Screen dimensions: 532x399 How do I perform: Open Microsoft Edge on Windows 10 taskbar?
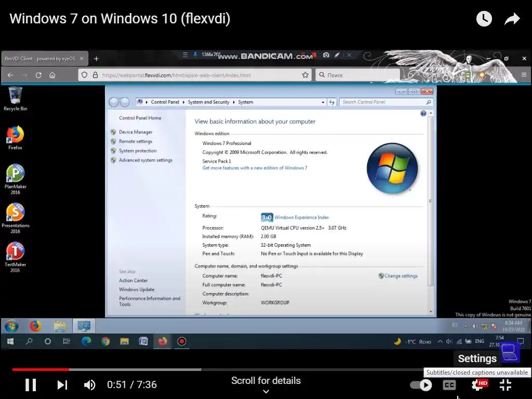pyautogui.click(x=86, y=341)
